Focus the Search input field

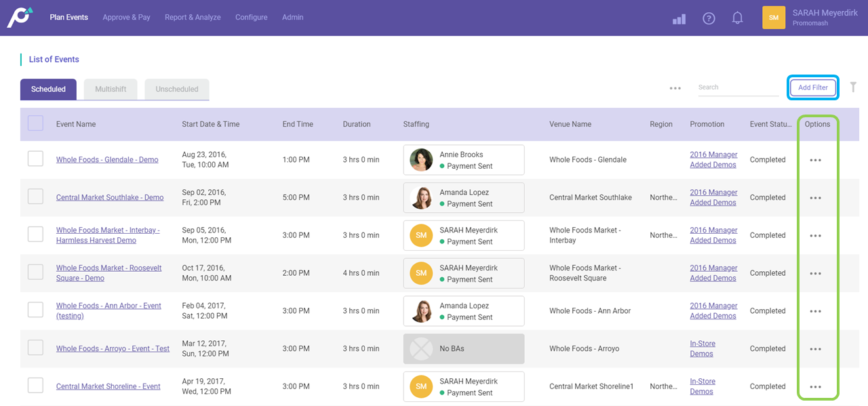pyautogui.click(x=738, y=87)
